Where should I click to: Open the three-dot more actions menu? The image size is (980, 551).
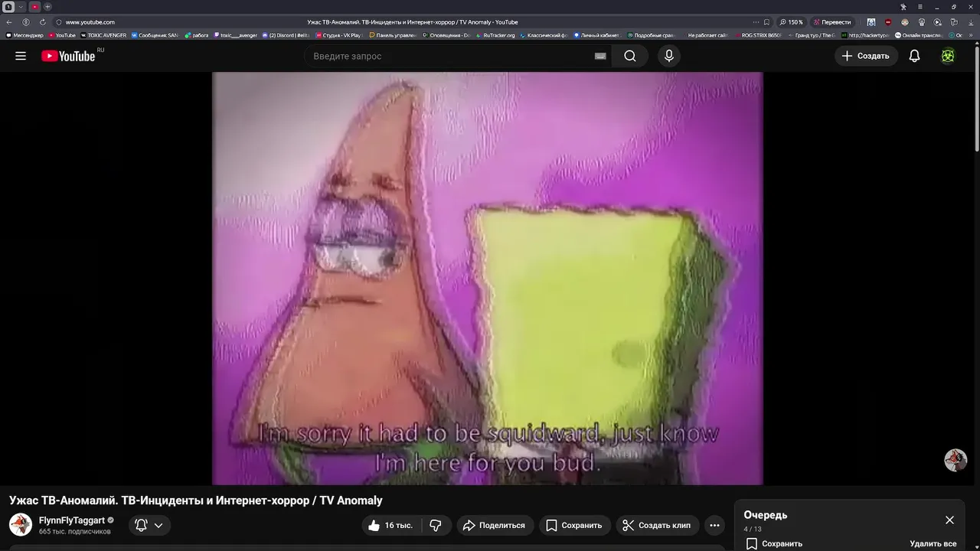[x=714, y=525]
